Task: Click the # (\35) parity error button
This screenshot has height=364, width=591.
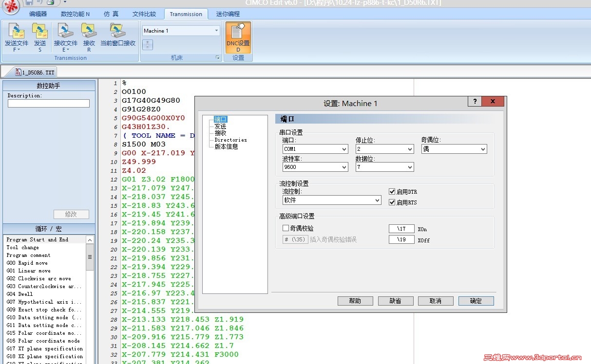Action: [295, 239]
